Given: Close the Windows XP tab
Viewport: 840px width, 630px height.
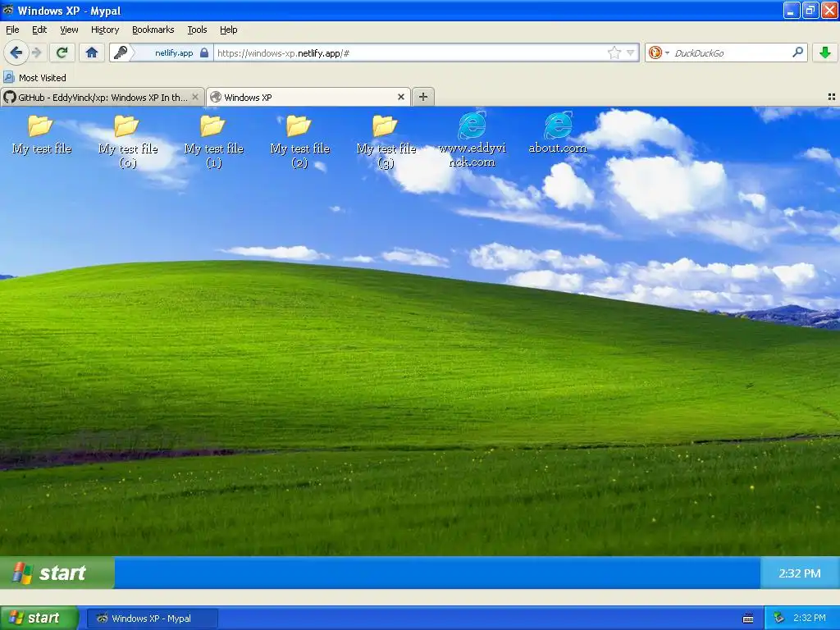Looking at the screenshot, I should 400,97.
